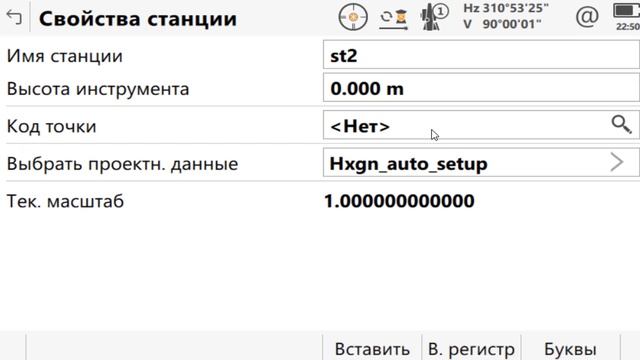Open the instrument face status icon
The height and width of the screenshot is (360, 640).
pyautogui.click(x=435, y=17)
